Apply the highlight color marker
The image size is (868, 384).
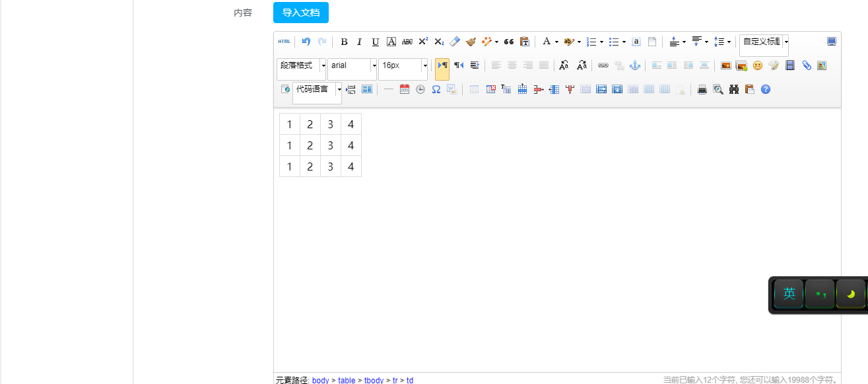pyautogui.click(x=569, y=42)
